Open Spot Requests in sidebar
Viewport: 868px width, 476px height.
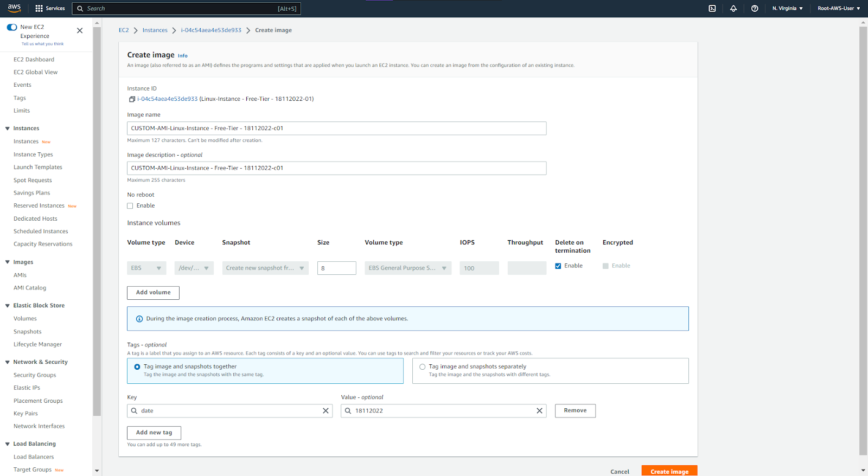33,181
